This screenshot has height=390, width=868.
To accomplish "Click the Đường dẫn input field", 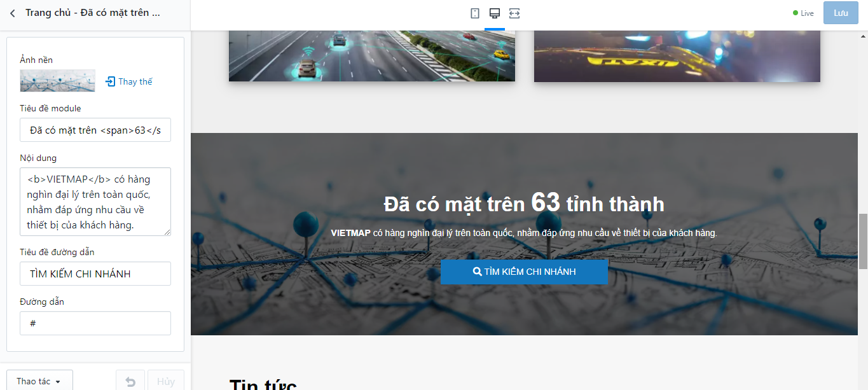I will click(x=95, y=323).
